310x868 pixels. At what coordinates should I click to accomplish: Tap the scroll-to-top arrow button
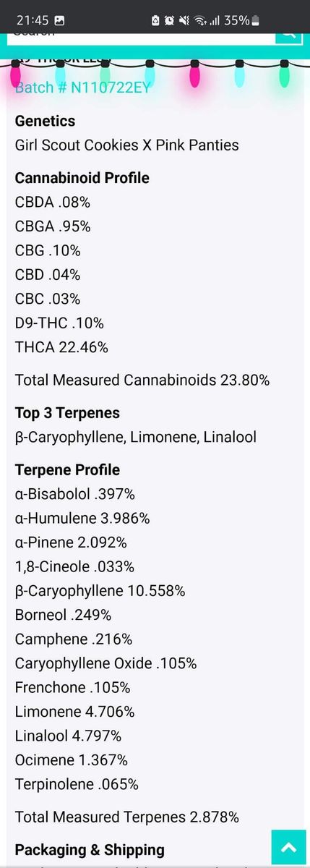pos(288,847)
